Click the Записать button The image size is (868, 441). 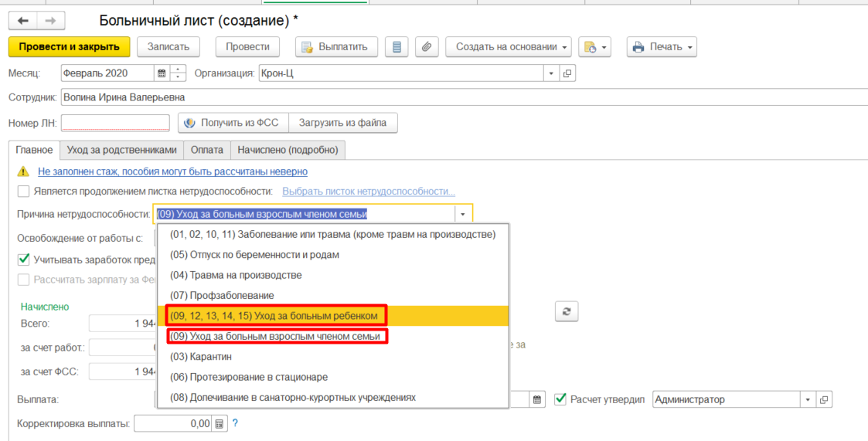(168, 47)
